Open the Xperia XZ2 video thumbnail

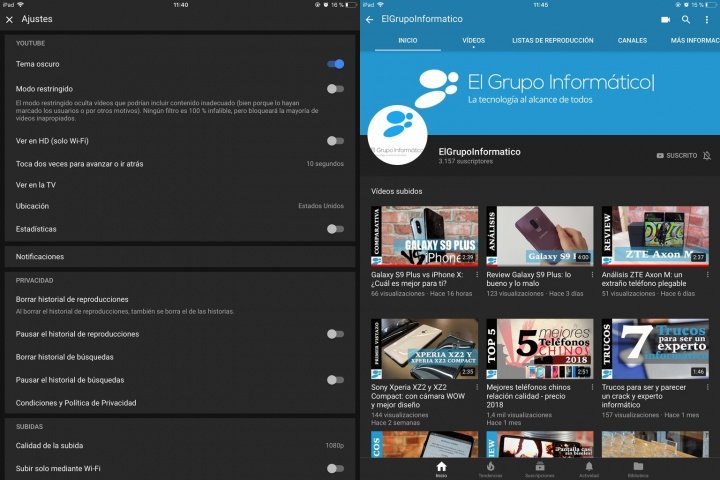click(424, 349)
